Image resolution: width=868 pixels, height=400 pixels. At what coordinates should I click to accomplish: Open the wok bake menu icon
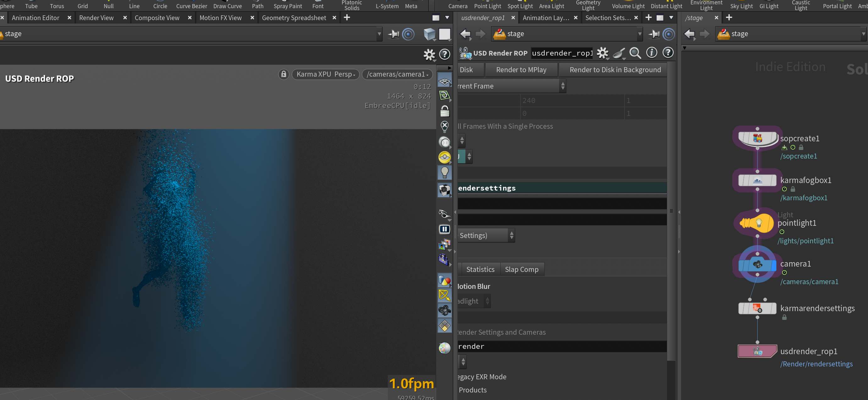pos(619,53)
